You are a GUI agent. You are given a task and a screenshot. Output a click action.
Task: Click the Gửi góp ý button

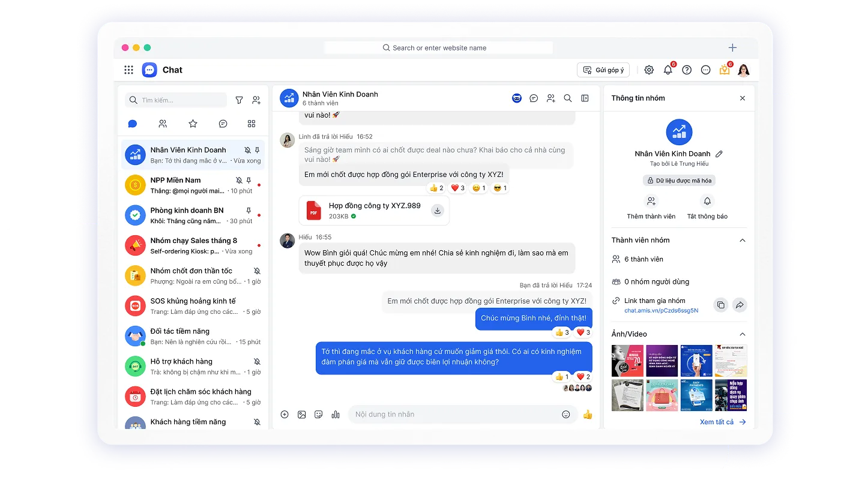pyautogui.click(x=603, y=70)
